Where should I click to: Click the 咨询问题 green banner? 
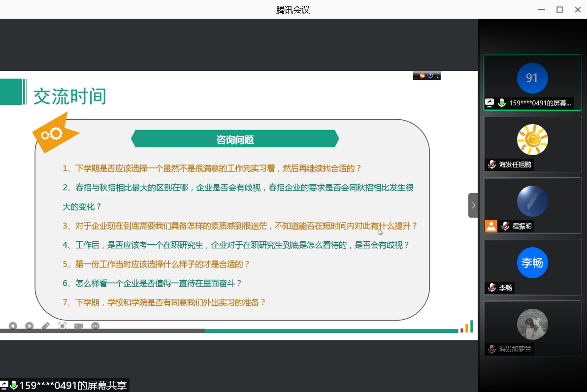(x=235, y=139)
